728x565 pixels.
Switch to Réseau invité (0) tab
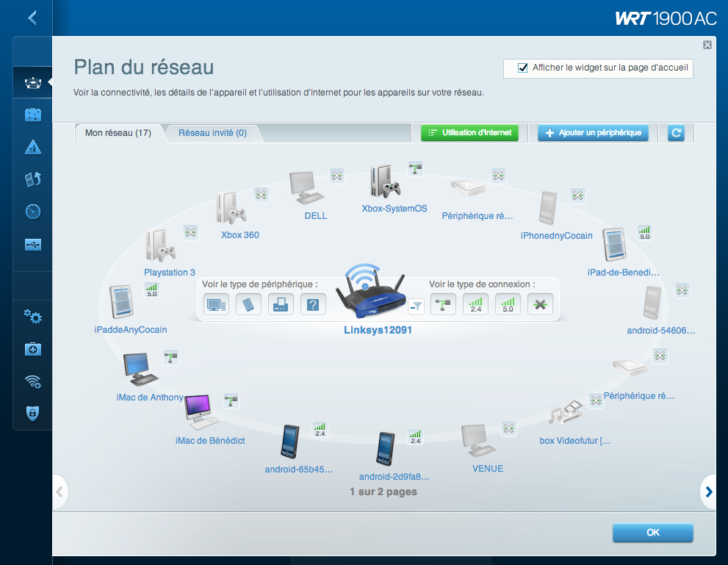[x=212, y=133]
